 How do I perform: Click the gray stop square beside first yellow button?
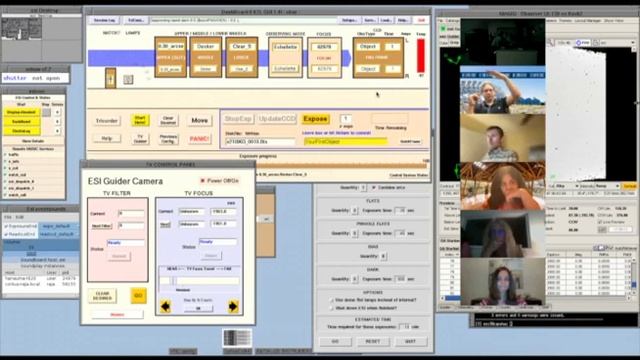(x=46, y=112)
